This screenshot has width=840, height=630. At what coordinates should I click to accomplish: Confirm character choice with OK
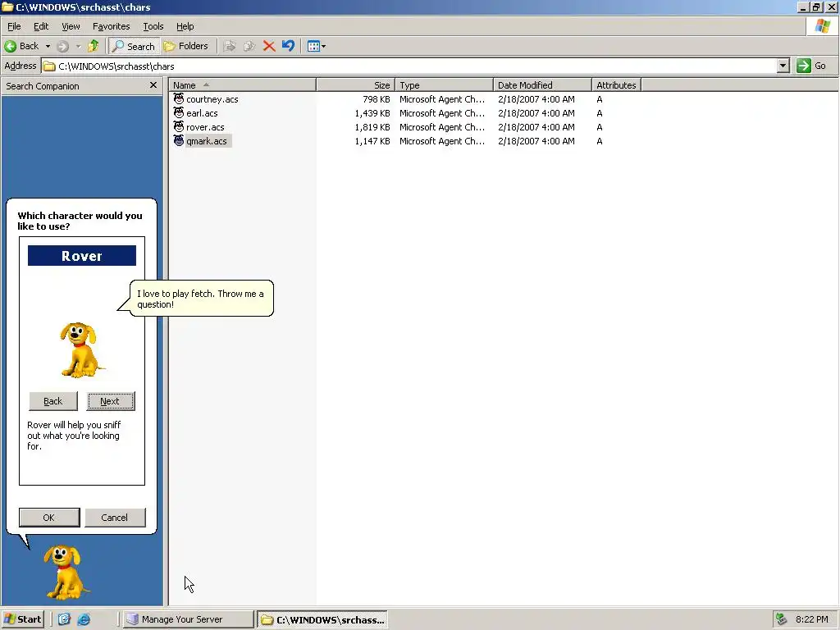click(49, 518)
